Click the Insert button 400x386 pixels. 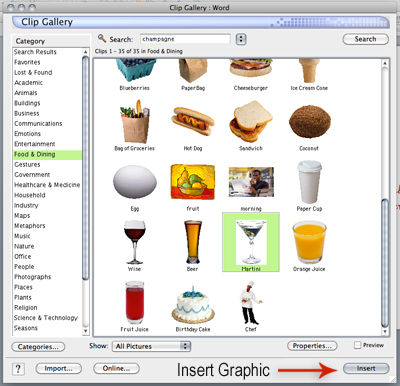click(366, 368)
